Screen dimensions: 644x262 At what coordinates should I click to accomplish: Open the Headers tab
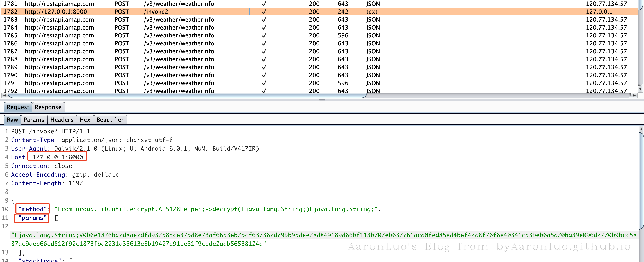pyautogui.click(x=62, y=120)
